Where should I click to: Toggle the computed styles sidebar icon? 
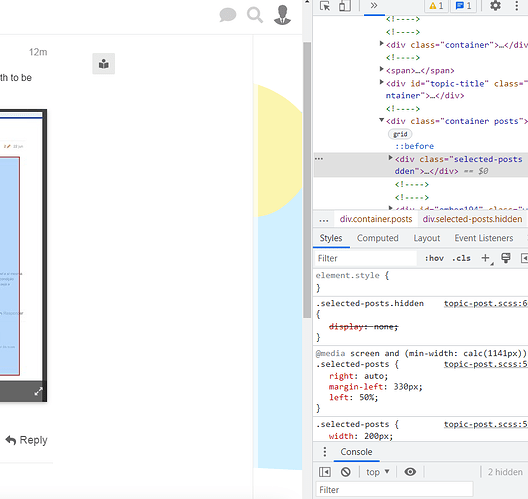tap(524, 258)
